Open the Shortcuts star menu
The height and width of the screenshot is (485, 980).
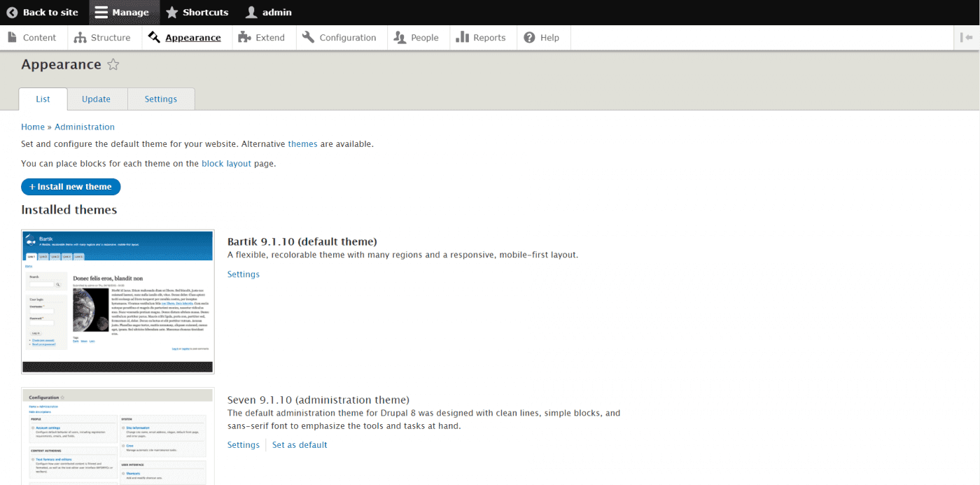(x=197, y=13)
